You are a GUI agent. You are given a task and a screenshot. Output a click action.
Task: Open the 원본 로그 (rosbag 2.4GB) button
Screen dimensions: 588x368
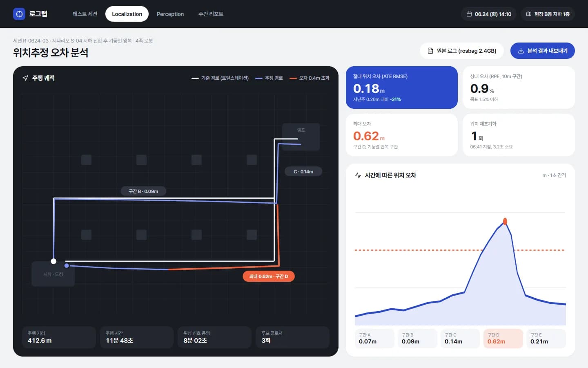[x=461, y=51]
